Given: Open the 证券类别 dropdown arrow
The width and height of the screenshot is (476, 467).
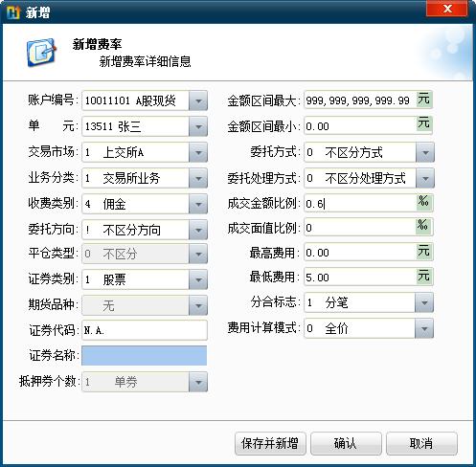Looking at the screenshot, I should (x=198, y=279).
